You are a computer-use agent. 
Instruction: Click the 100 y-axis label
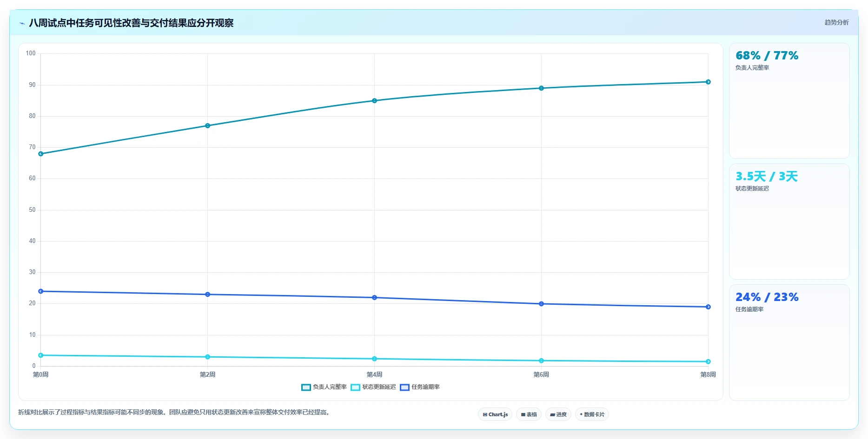coord(31,53)
